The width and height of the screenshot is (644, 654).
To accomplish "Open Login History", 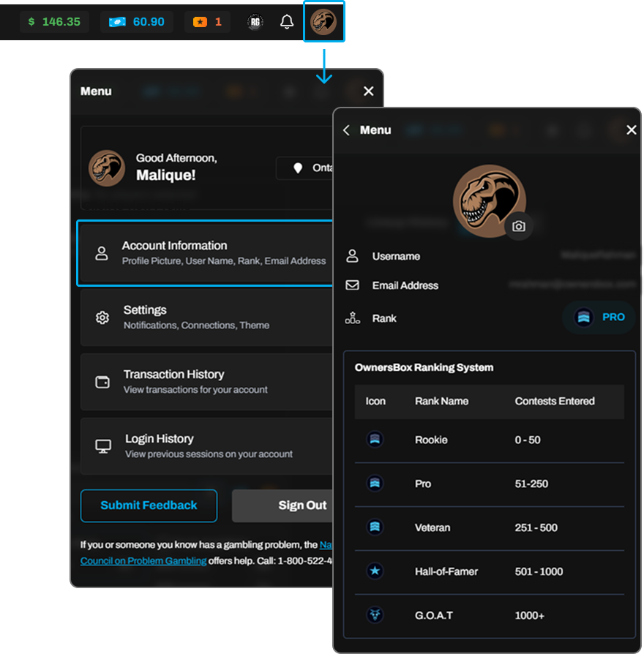I will pyautogui.click(x=206, y=446).
